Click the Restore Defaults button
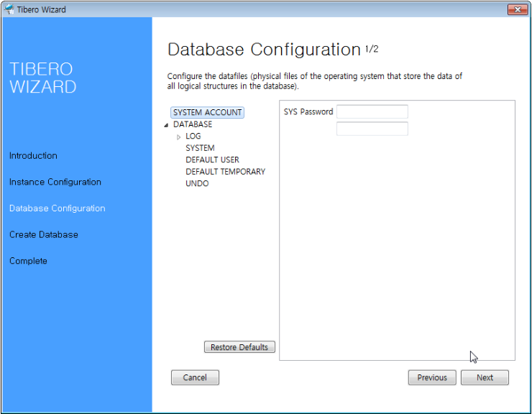 [x=239, y=347]
